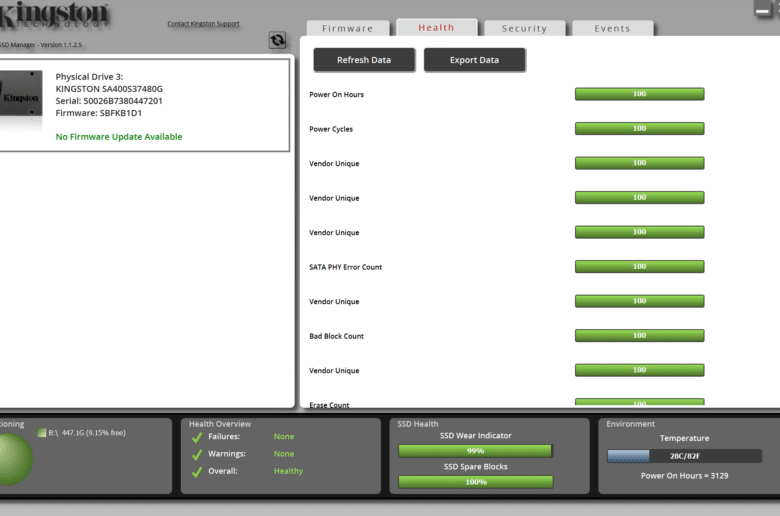The height and width of the screenshot is (516, 780).
Task: Click the KINGSTON SA400S37480G model text
Action: tap(109, 89)
